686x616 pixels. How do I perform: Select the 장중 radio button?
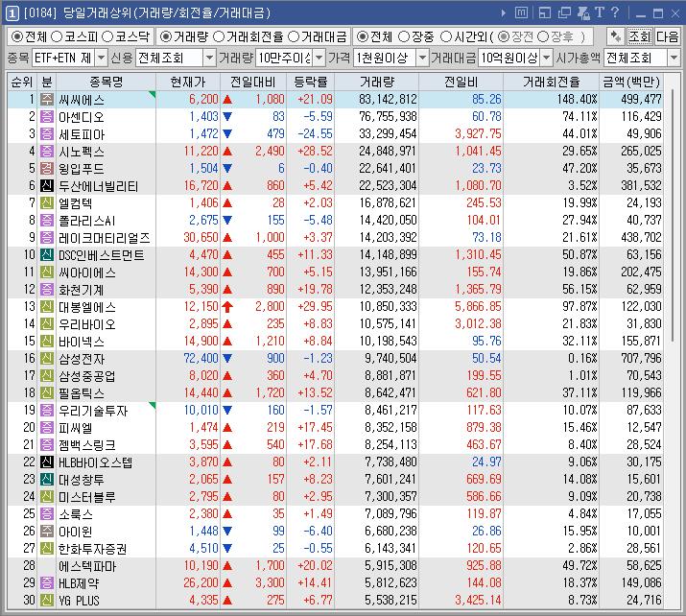tap(404, 36)
